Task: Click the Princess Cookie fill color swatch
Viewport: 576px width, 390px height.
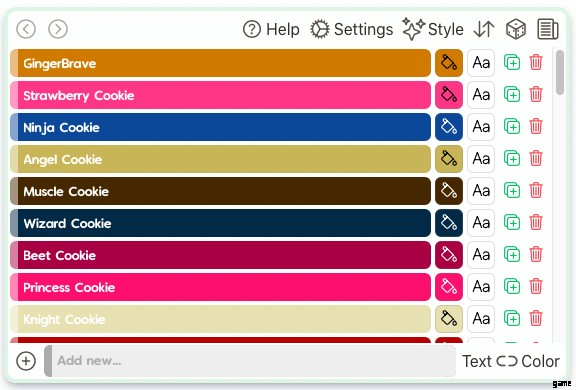Action: (x=449, y=286)
